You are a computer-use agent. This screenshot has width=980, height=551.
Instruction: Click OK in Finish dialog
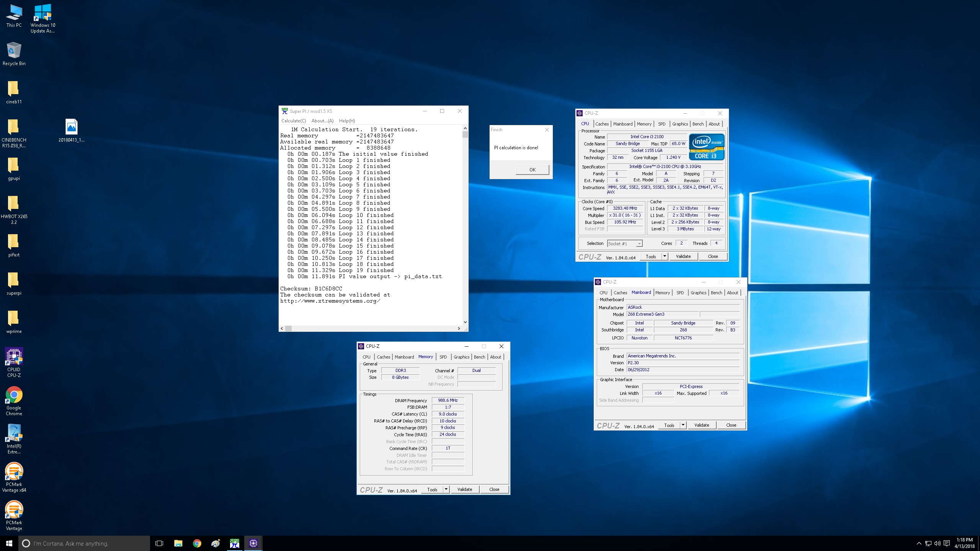tap(532, 170)
